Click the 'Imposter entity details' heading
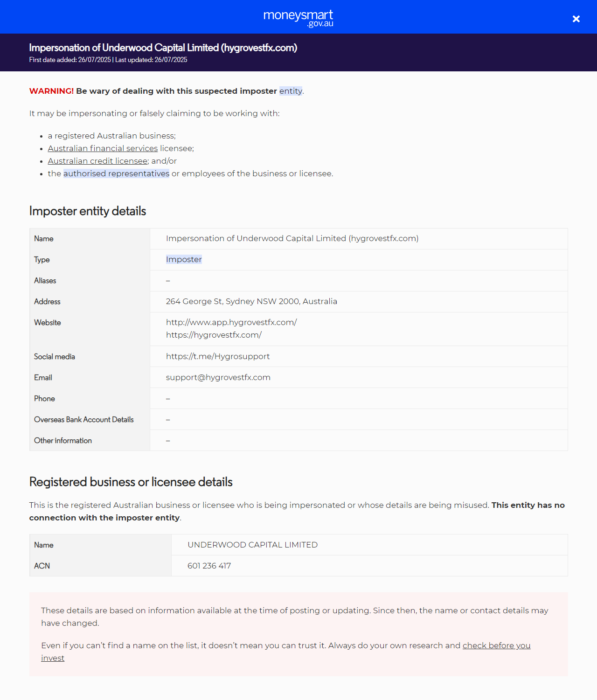The width and height of the screenshot is (597, 700). coord(88,211)
